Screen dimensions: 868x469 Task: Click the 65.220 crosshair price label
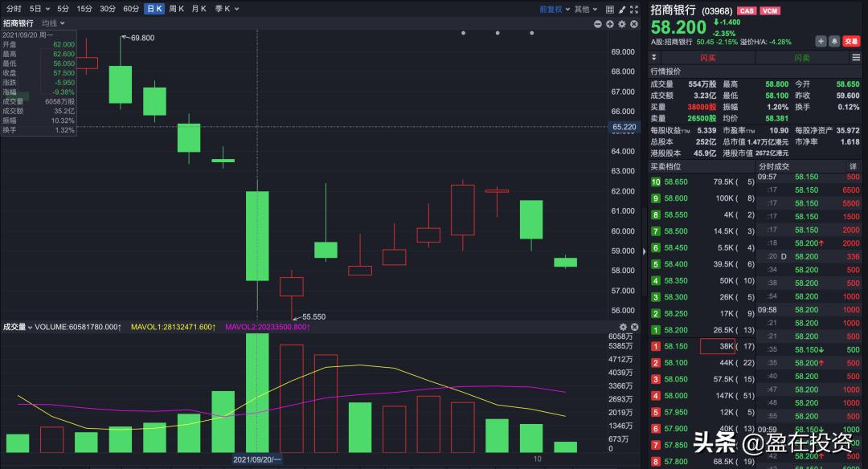(624, 127)
